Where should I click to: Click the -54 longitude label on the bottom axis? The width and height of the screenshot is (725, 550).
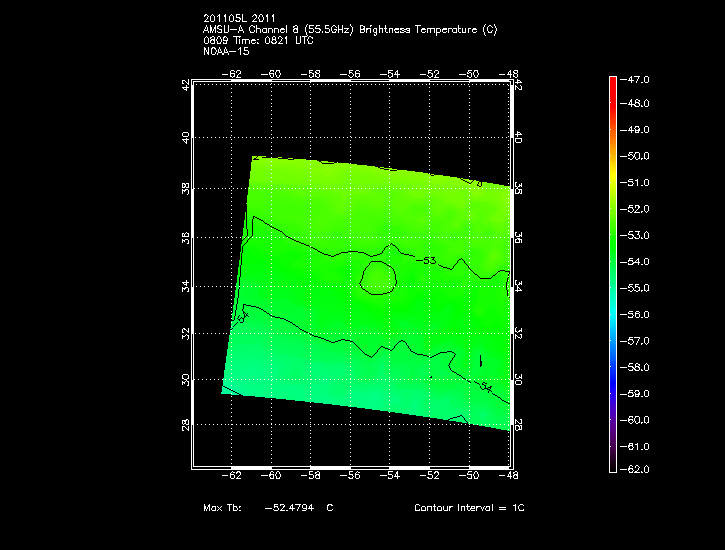(x=390, y=478)
